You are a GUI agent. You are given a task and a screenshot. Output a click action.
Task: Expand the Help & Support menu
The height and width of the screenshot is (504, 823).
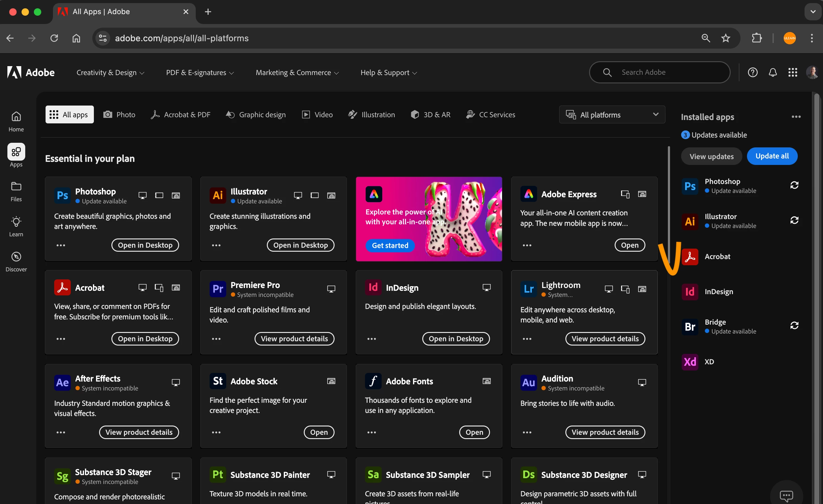pos(388,73)
